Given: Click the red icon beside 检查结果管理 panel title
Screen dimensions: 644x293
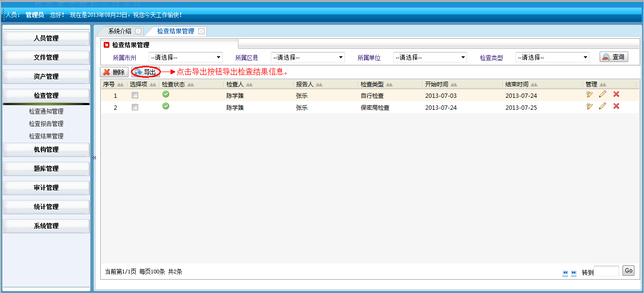Looking at the screenshot, I should pos(107,45).
